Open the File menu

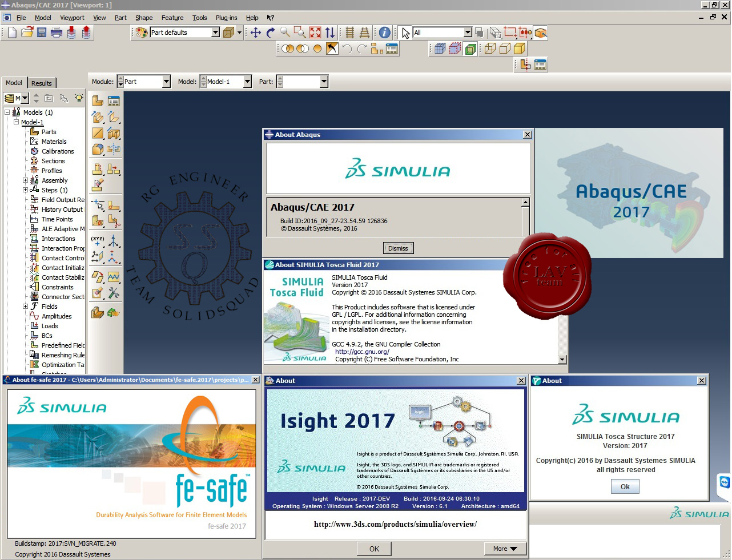coord(21,18)
